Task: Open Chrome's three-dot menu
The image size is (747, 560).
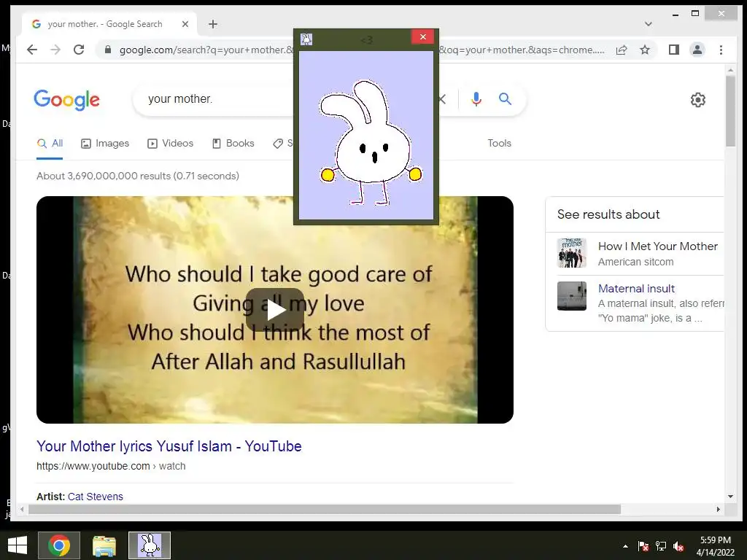Action: [721, 50]
